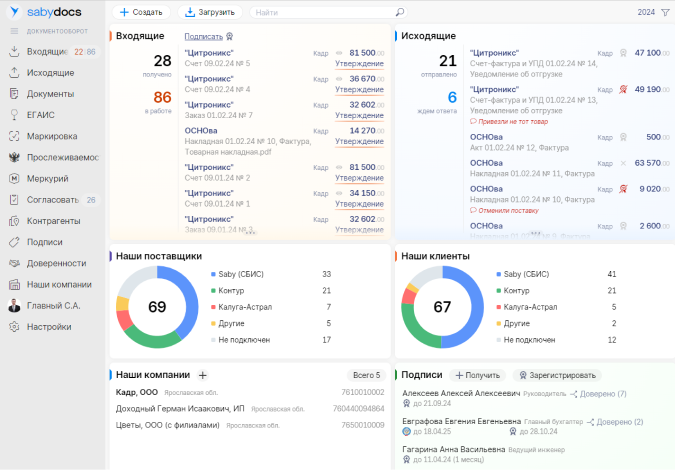Screen dimensions: 675x470
Task: Go to Контрагенты in sidebar
Action: pyautogui.click(x=53, y=221)
